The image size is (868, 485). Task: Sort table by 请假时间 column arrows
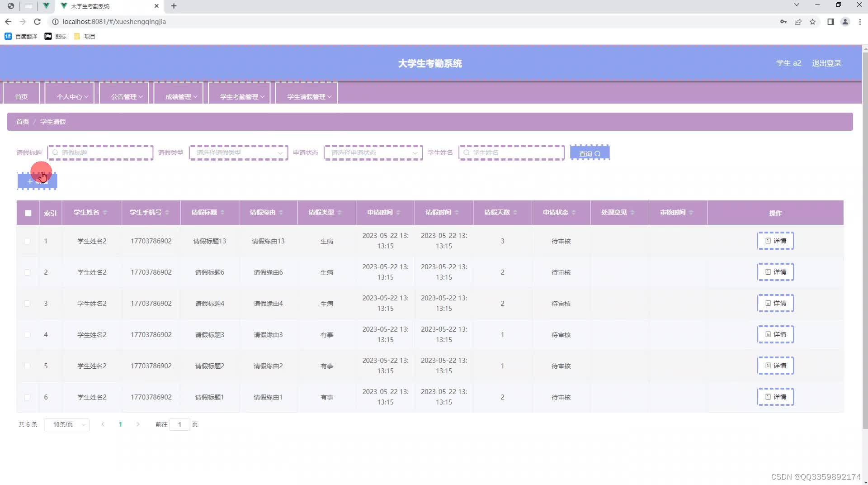click(457, 212)
